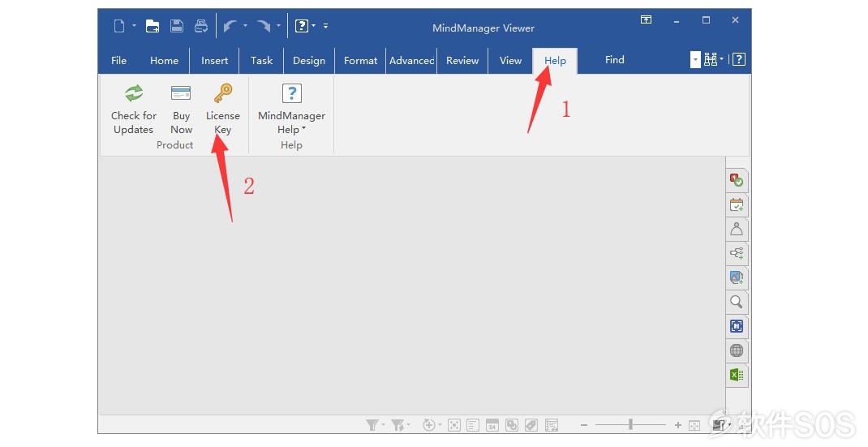
Task: Expand the title bar Help dropdown arrow
Action: pyautogui.click(x=313, y=25)
